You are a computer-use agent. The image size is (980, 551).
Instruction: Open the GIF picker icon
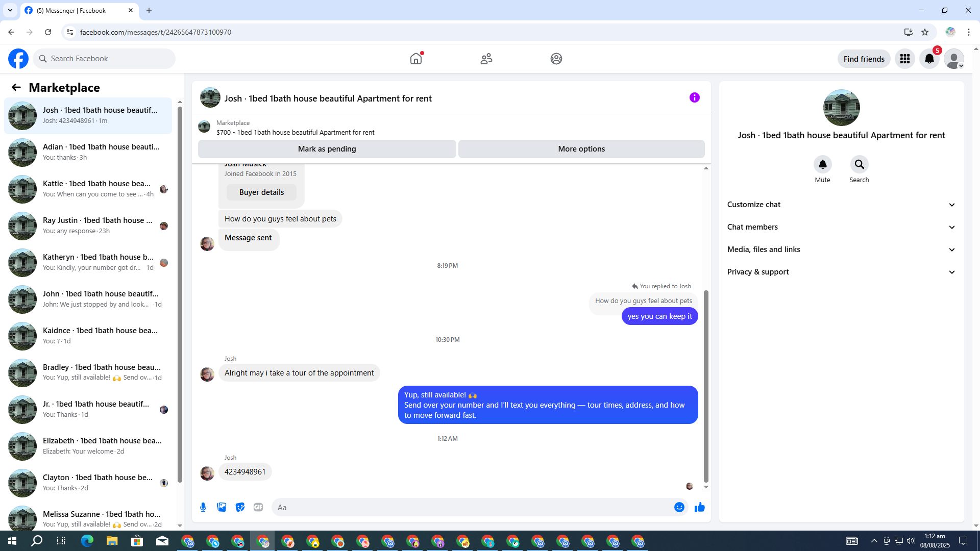(x=258, y=507)
